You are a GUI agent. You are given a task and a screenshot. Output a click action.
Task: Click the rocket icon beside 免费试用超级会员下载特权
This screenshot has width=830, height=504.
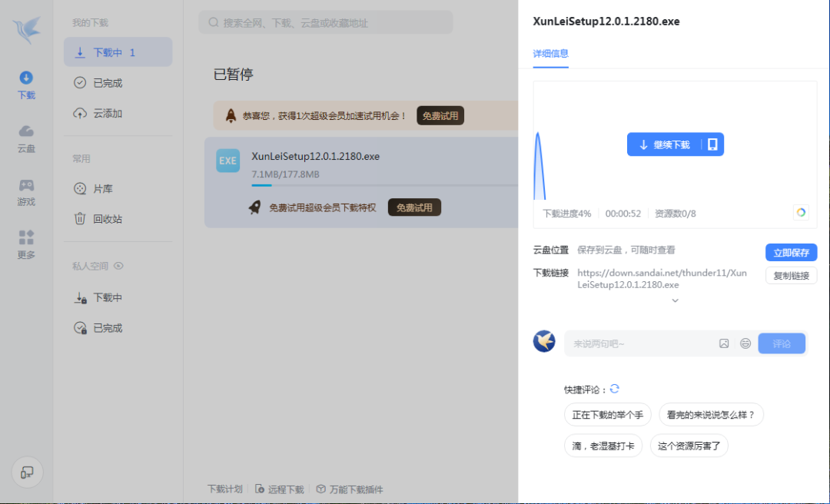254,207
